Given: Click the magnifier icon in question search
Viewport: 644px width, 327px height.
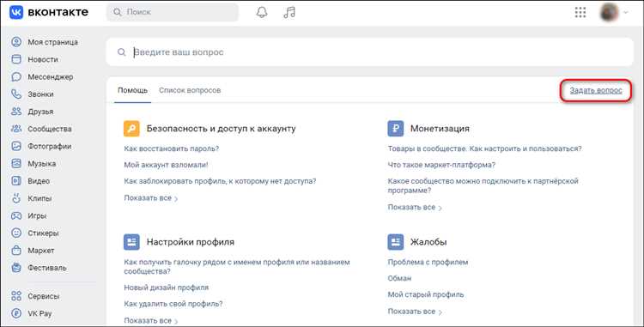Looking at the screenshot, I should [x=122, y=52].
